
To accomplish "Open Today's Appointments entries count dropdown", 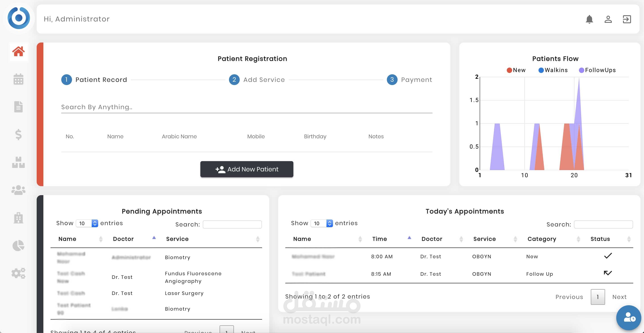I will (x=322, y=223).
